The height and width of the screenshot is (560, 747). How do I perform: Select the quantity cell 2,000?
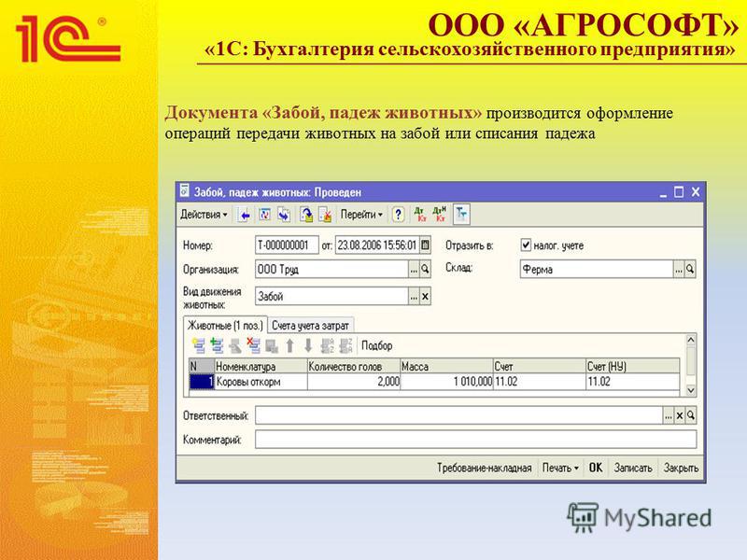click(x=354, y=382)
